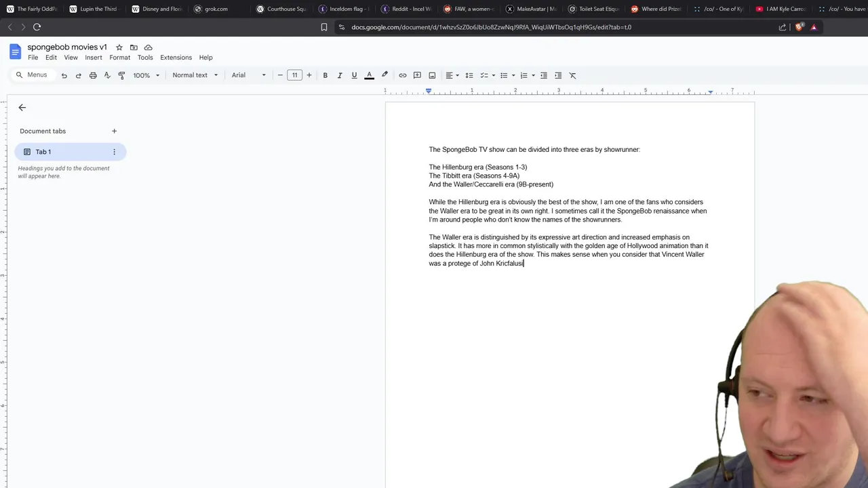Decrease font size with minus button
The image size is (868, 488).
click(x=280, y=75)
